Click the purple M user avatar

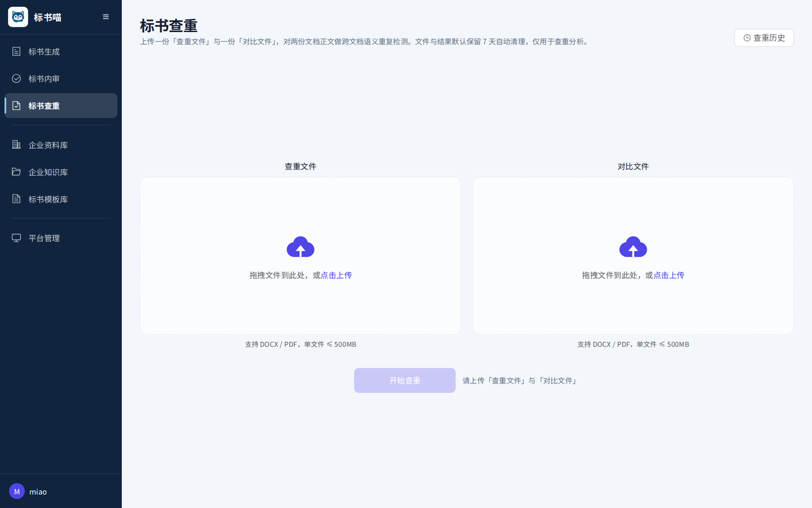(17, 491)
